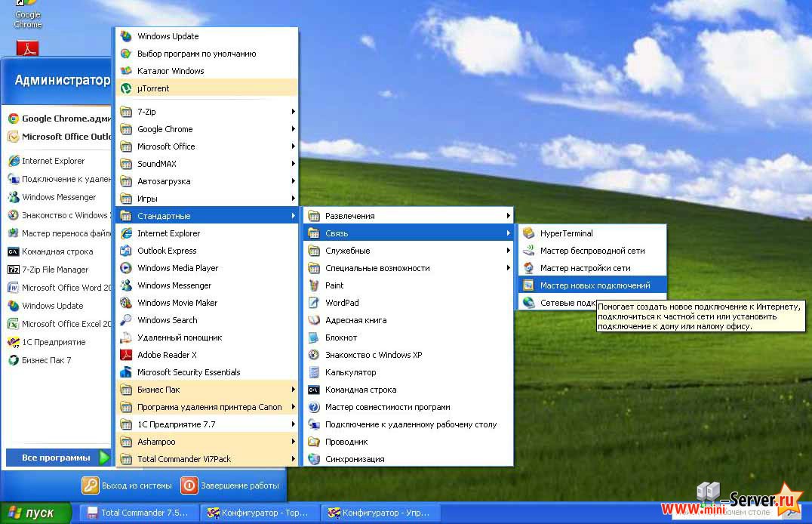
Task: Open Microsoft Office Outlook pinned item
Action: (x=58, y=137)
